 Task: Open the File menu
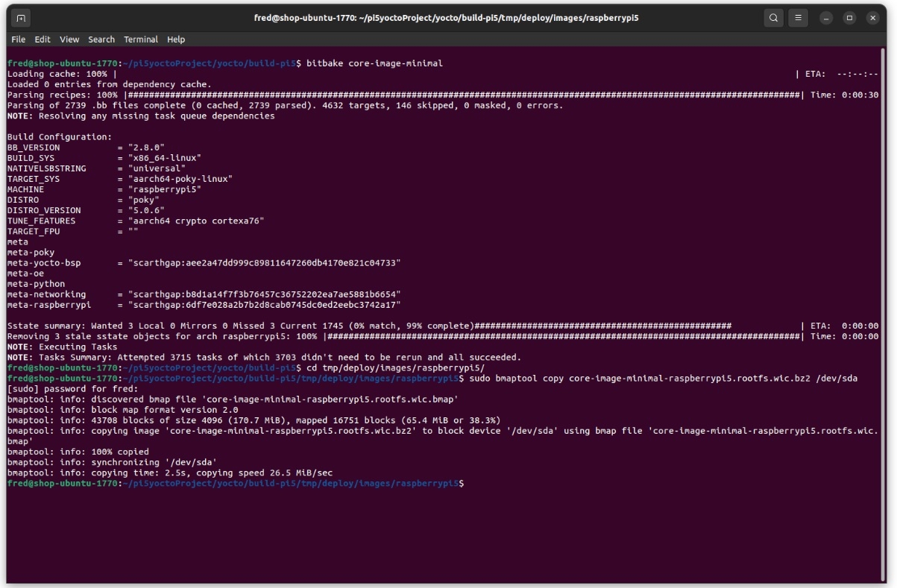click(x=18, y=39)
